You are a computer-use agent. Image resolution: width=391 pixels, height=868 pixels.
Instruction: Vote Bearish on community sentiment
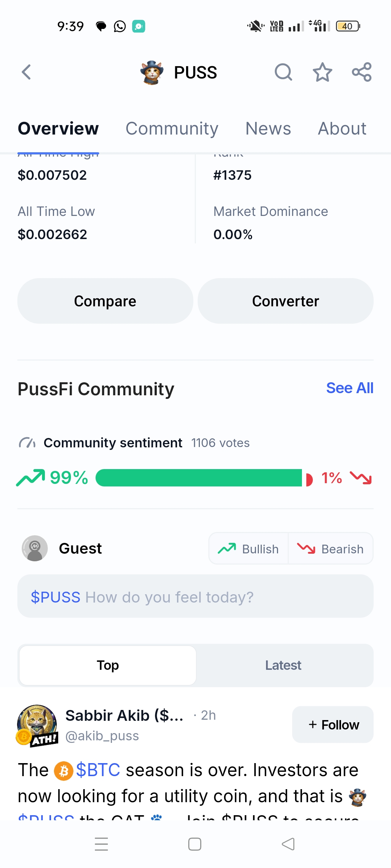tap(330, 549)
